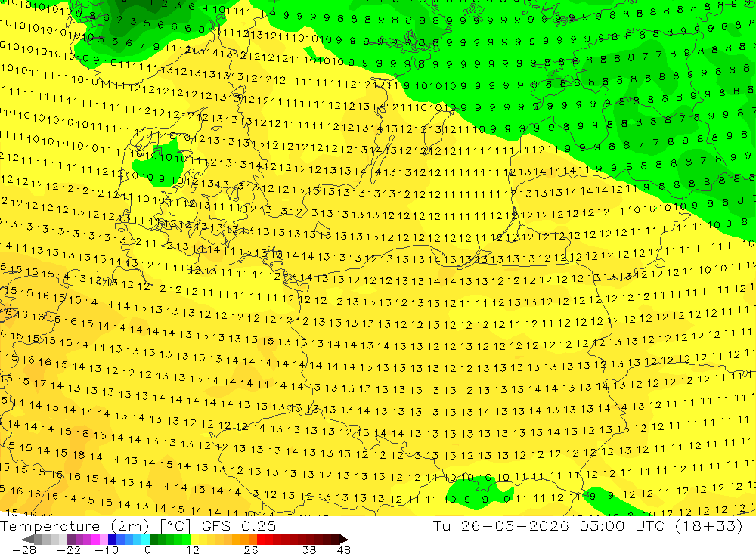
Task: Click the light pink swatch in the color bar
Action: pos(104,539)
